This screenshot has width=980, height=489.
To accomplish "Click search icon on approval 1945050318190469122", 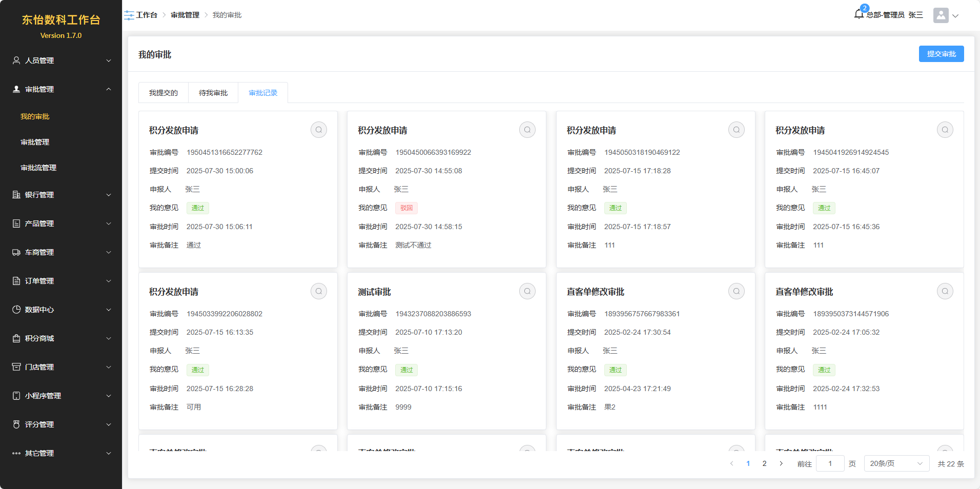I will coord(736,130).
